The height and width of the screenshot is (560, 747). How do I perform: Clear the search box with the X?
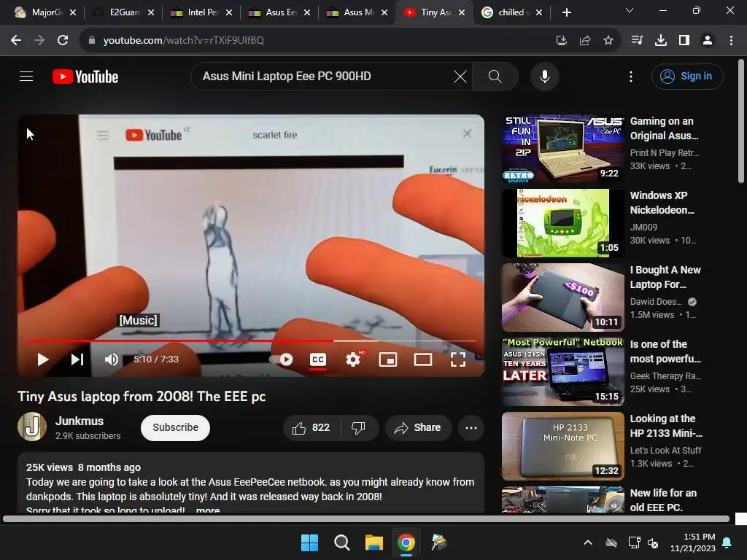pyautogui.click(x=460, y=76)
